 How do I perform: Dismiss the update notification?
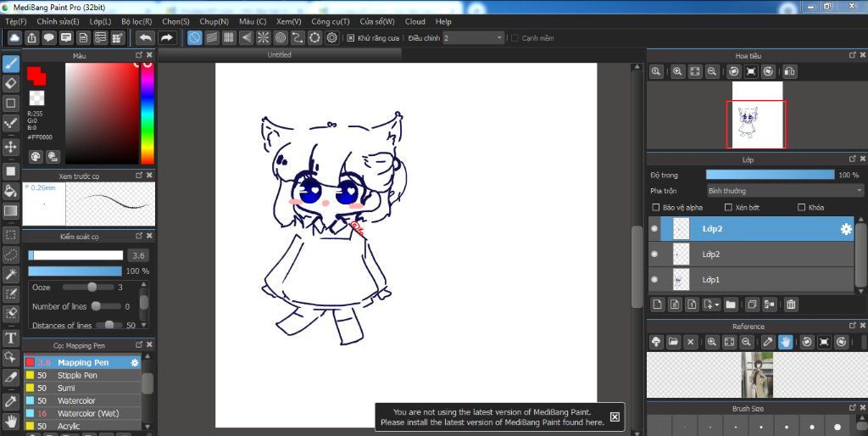click(615, 416)
